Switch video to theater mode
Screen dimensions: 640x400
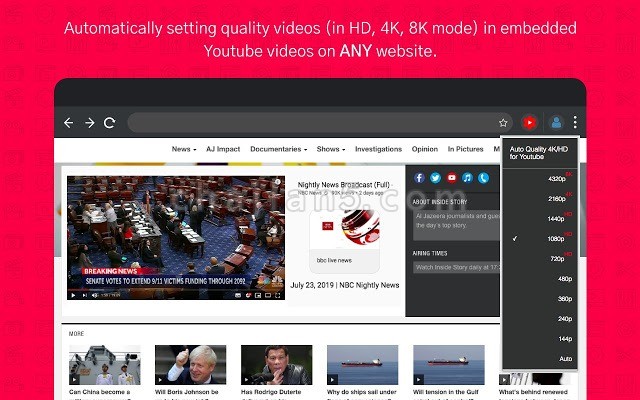268,295
